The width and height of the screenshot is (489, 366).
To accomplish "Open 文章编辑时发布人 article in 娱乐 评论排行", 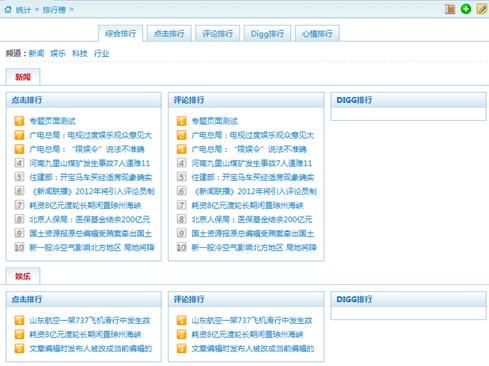I will tap(253, 348).
